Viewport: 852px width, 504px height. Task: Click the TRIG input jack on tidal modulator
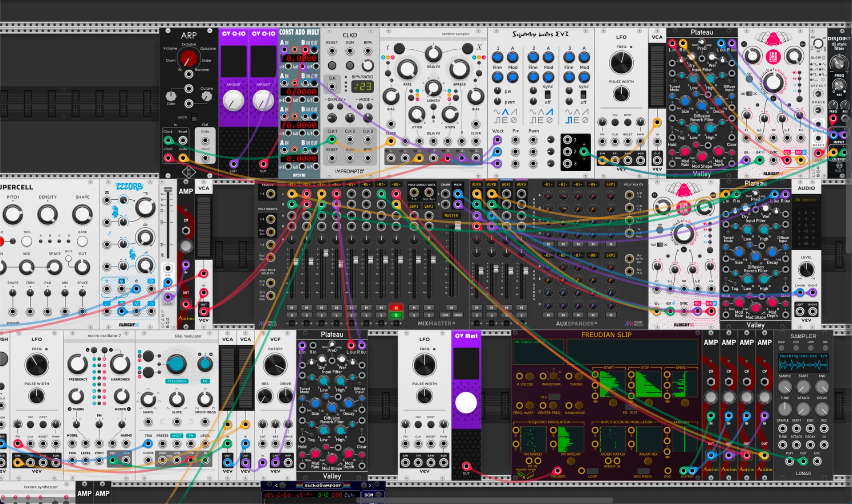[x=148, y=444]
